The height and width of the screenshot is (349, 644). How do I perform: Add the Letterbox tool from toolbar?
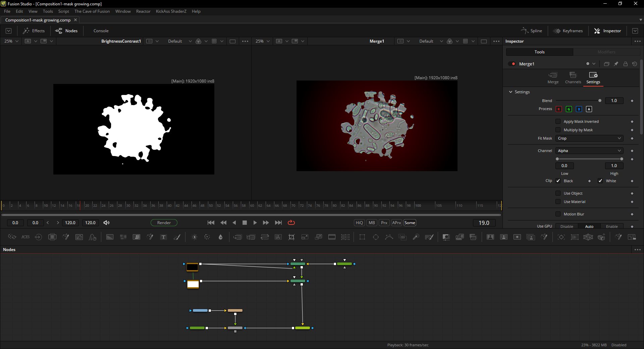(x=332, y=237)
